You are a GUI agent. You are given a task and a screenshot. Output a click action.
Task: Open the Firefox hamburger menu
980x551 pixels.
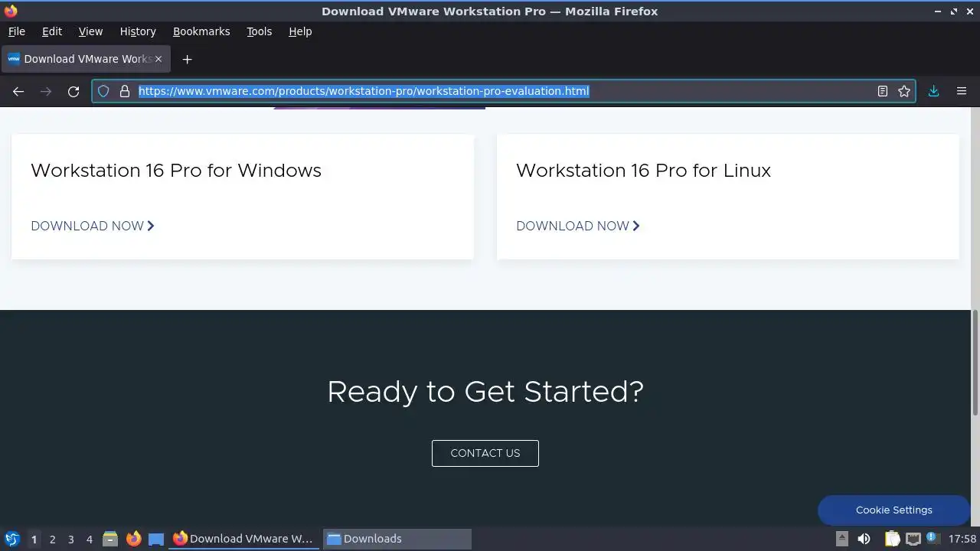962,91
